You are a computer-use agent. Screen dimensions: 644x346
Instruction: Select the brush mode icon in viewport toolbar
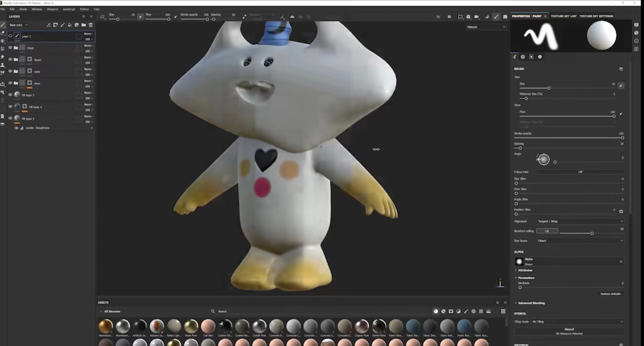pos(496,17)
